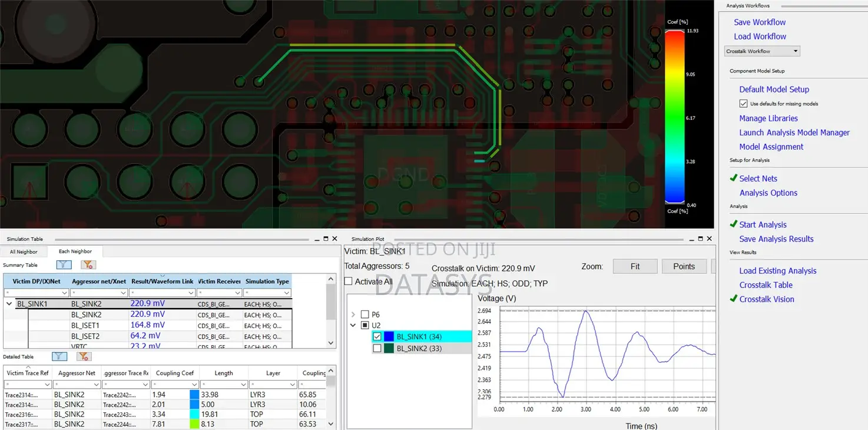Click the Points zoom button

[684, 266]
